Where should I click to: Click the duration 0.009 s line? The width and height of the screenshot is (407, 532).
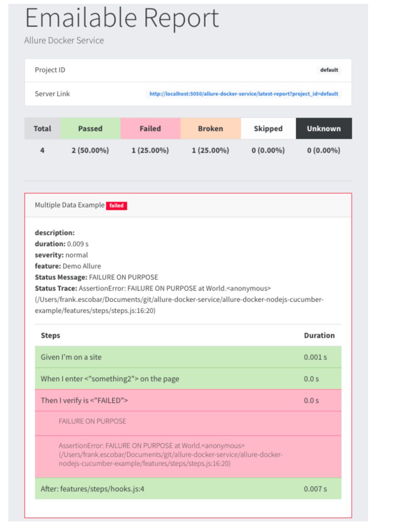(x=62, y=244)
